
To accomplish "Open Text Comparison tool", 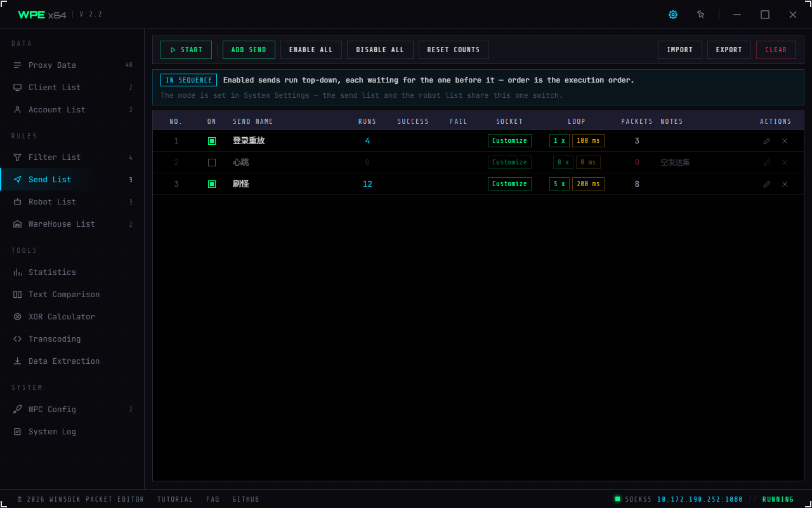I will [x=72, y=295].
